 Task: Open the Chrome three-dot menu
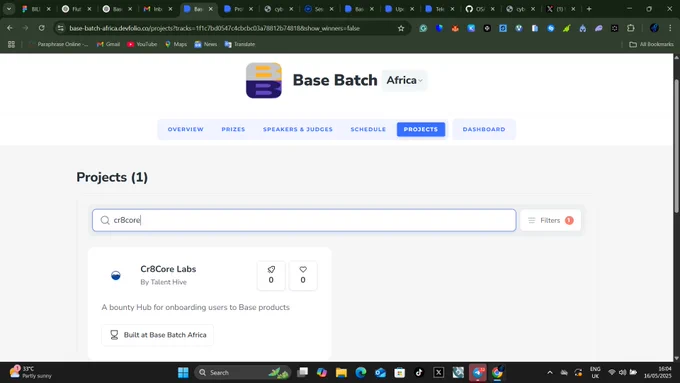[670, 28]
